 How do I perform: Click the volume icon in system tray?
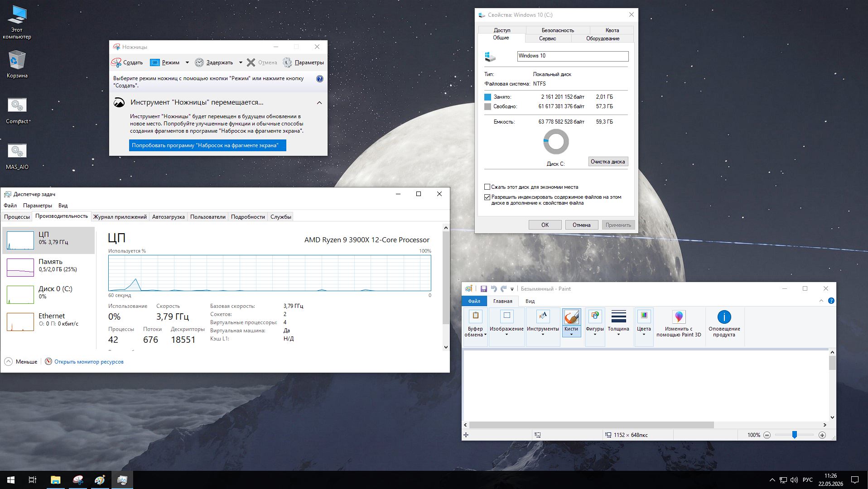click(x=794, y=480)
